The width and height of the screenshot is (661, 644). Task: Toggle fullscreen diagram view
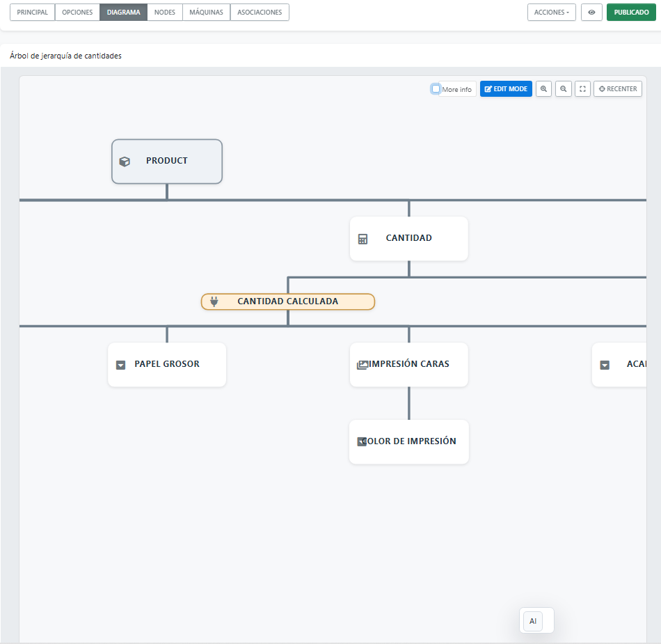tap(582, 89)
